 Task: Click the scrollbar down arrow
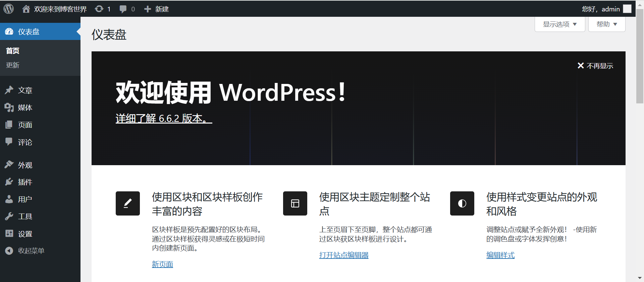click(640, 278)
